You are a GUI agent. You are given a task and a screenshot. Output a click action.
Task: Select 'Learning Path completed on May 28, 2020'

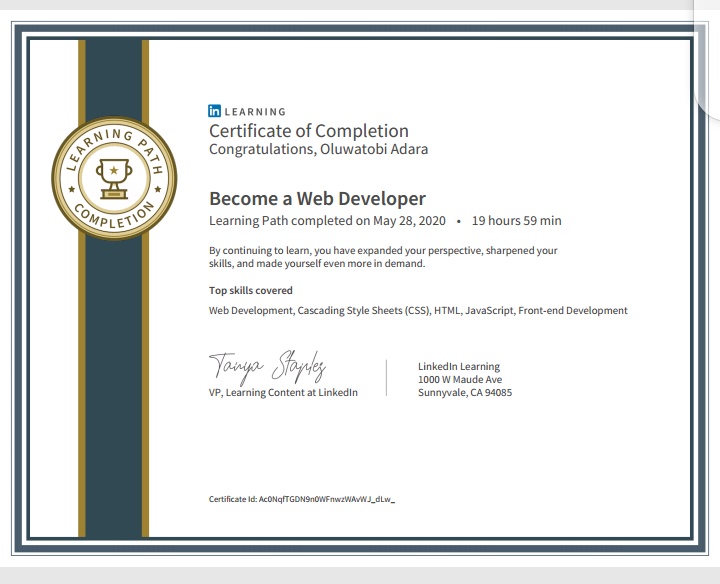(327, 221)
